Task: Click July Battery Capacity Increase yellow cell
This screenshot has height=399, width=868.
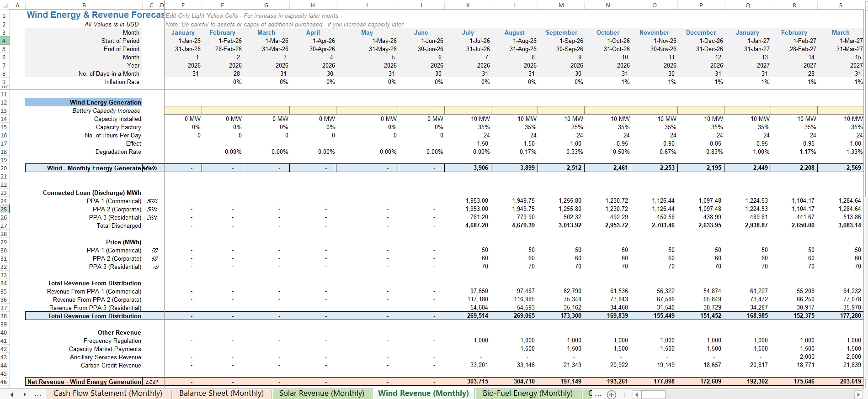Action: coord(468,110)
